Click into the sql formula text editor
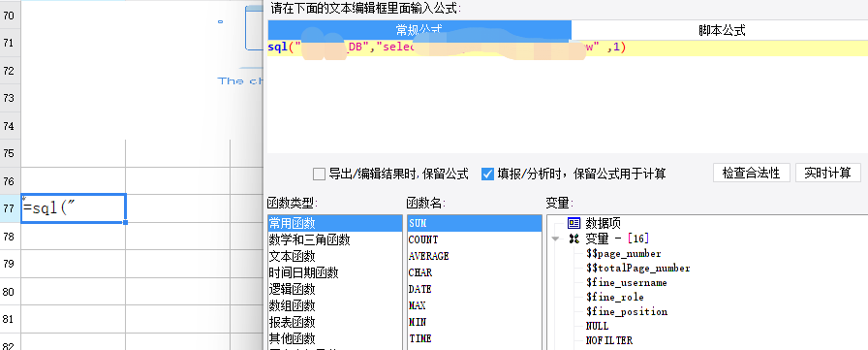This screenshot has width=868, height=350. coord(568,96)
